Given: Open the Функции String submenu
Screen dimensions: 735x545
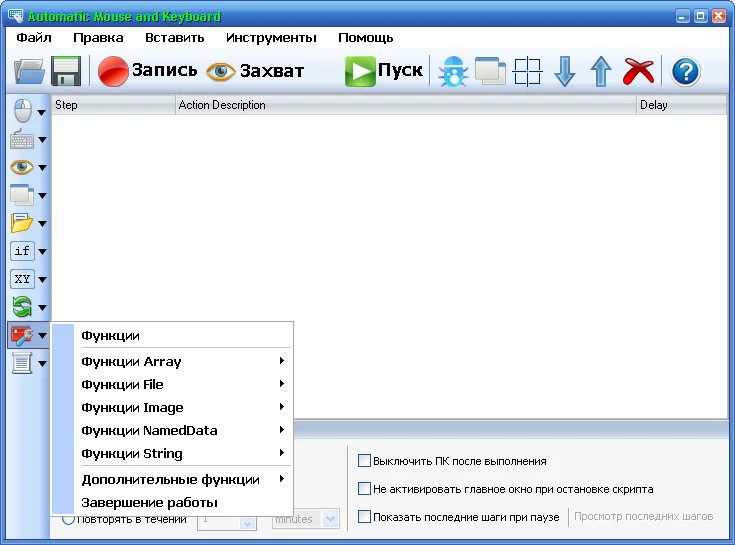Looking at the screenshot, I should click(x=172, y=453).
